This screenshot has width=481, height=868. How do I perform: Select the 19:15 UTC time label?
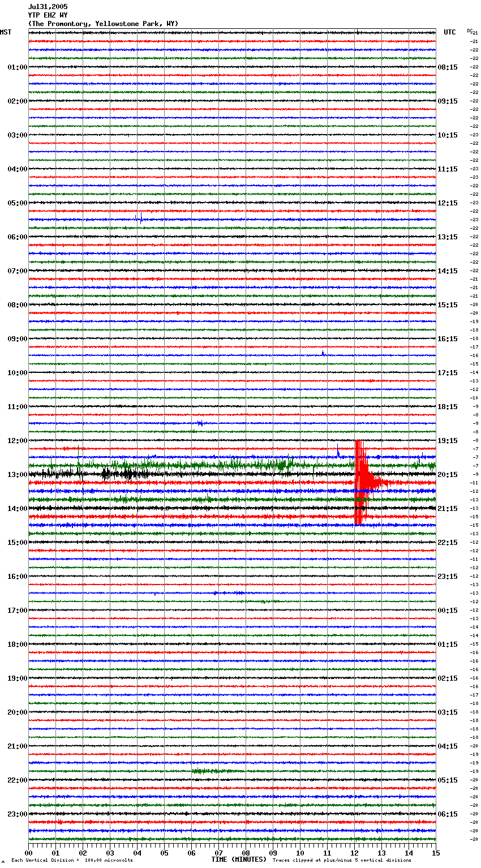(447, 441)
